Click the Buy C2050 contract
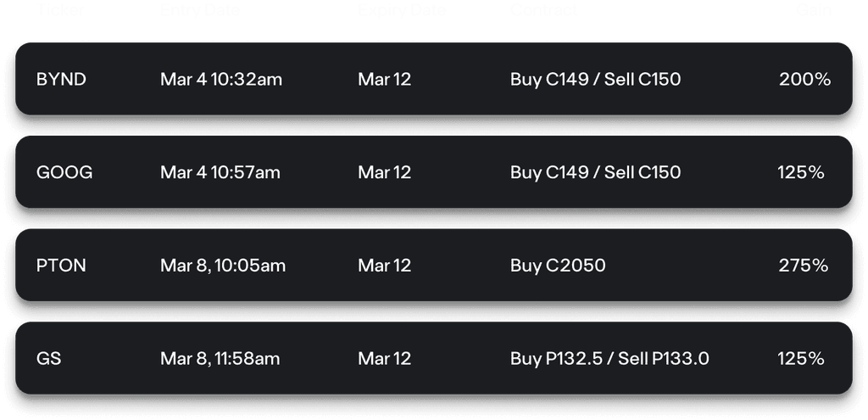The width and height of the screenshot is (868, 420). click(x=558, y=266)
